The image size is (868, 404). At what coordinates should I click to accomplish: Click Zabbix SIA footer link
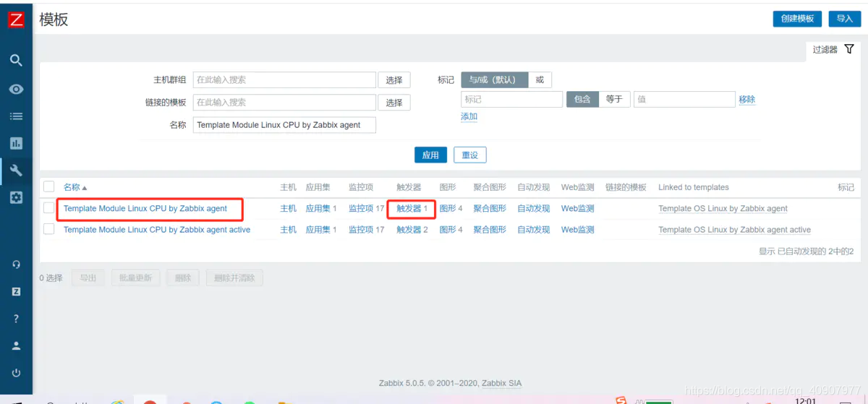(502, 383)
